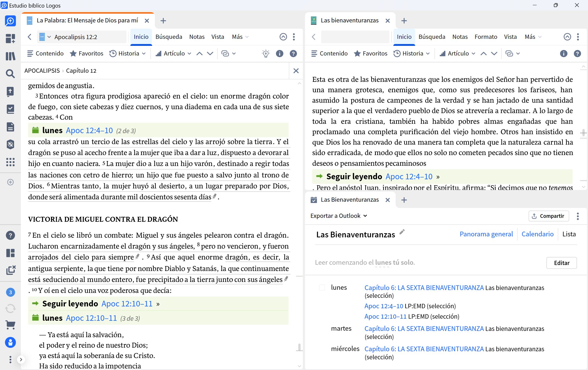Click the pencil edit icon beside Las Bienaventuranzas title
The width and height of the screenshot is (588, 370).
click(402, 232)
